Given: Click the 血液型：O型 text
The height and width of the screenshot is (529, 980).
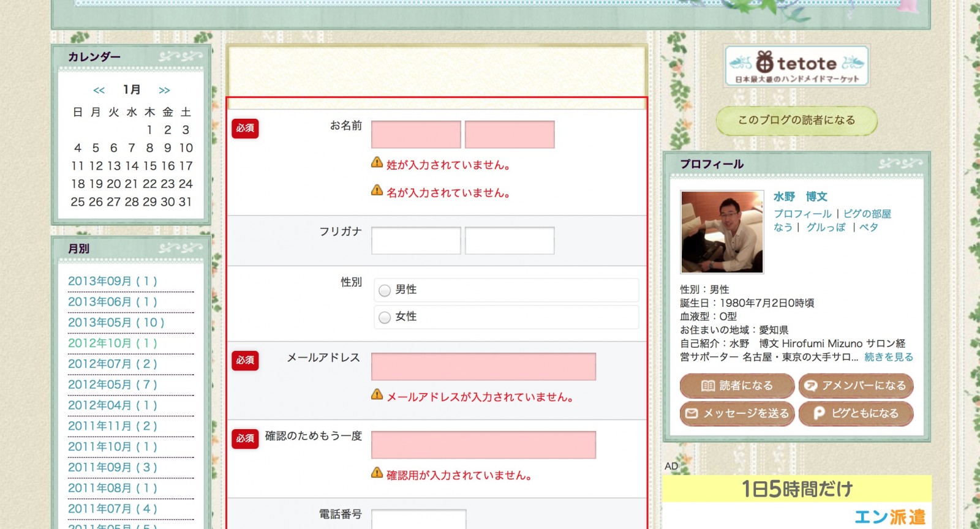Looking at the screenshot, I should click(709, 317).
